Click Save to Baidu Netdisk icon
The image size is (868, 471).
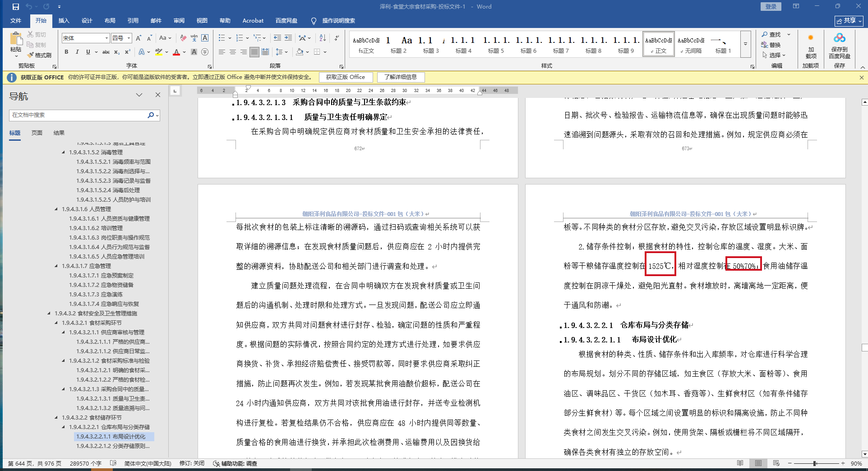839,45
